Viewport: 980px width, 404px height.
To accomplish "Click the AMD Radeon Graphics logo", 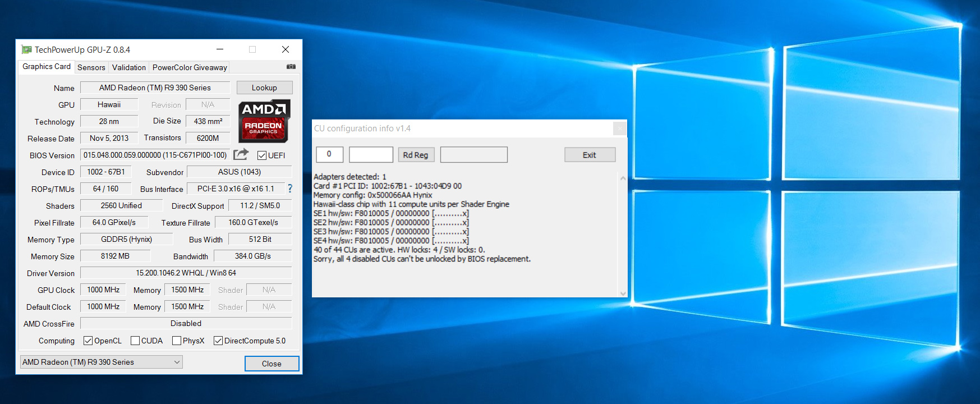I will coord(264,121).
